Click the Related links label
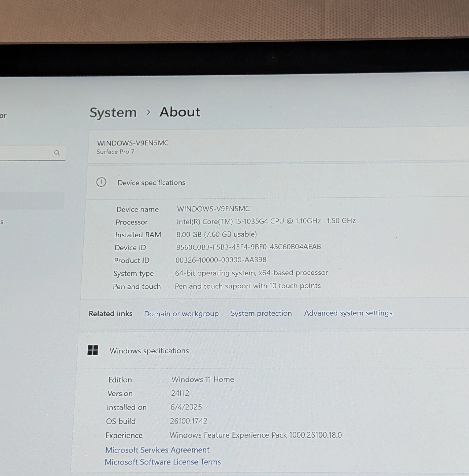This screenshot has height=476, width=469. point(110,314)
